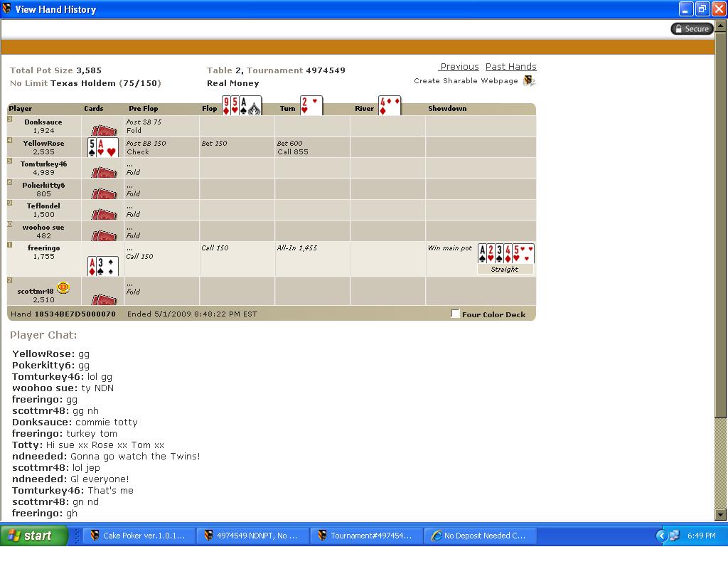Image resolution: width=728 pixels, height=569 pixels.
Task: Enable the Four Color Deck checkbox
Action: click(456, 314)
